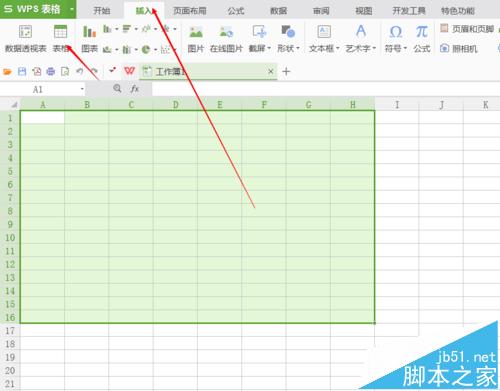The width and height of the screenshot is (500, 391).
Task: Click the pie chart type icon
Action: point(146,50)
